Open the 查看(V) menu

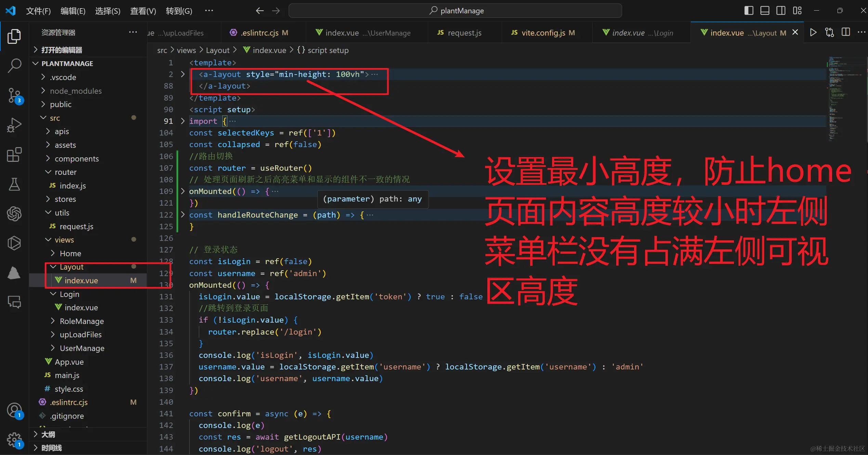coord(143,11)
